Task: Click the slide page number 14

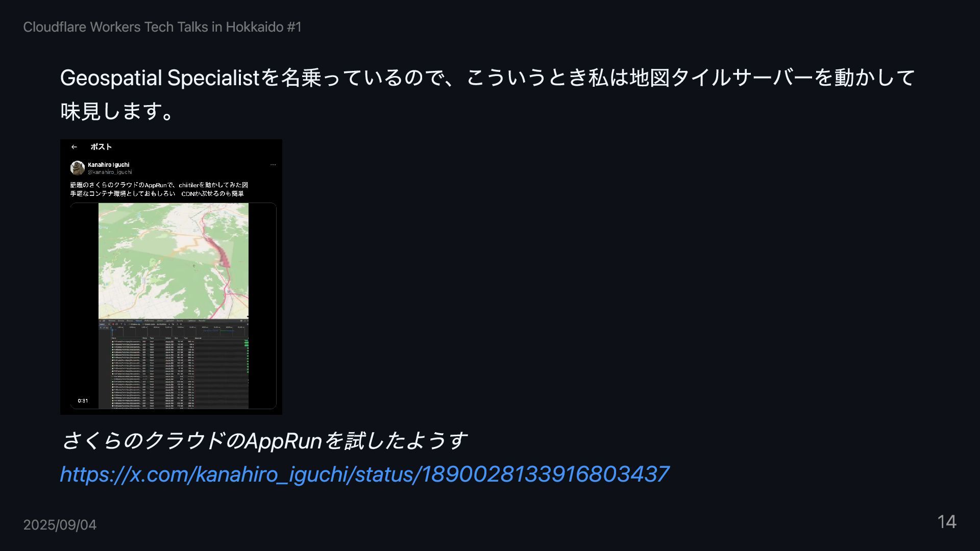Action: pyautogui.click(x=947, y=521)
